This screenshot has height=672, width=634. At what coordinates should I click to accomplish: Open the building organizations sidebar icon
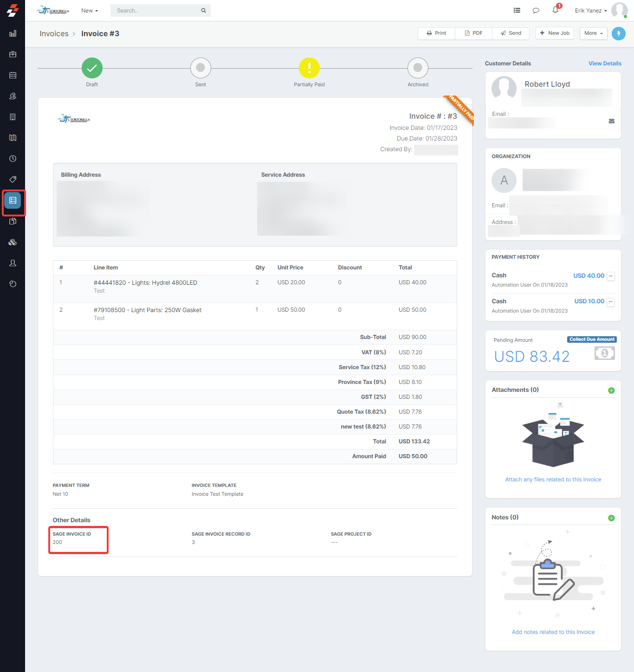tap(13, 117)
